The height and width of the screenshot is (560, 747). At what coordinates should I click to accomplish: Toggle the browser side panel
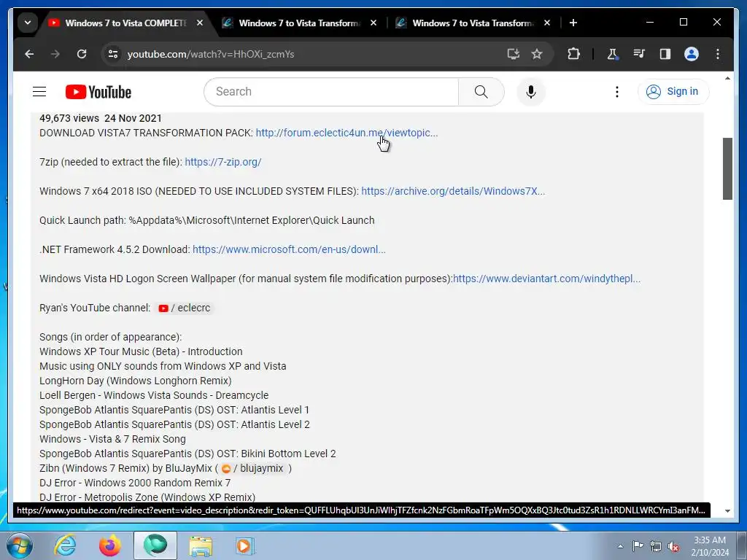665,54
